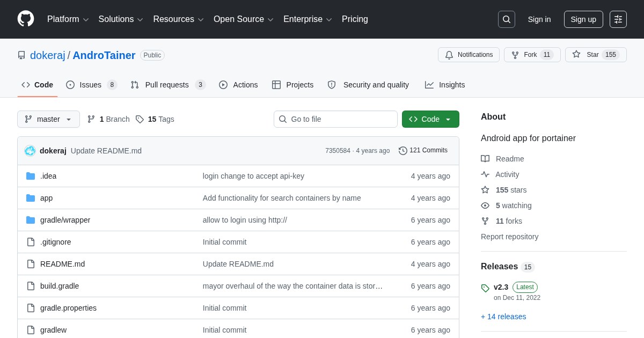Image resolution: width=644 pixels, height=338 pixels.
Task: Open the master branch selector dropdown
Action: (48, 119)
